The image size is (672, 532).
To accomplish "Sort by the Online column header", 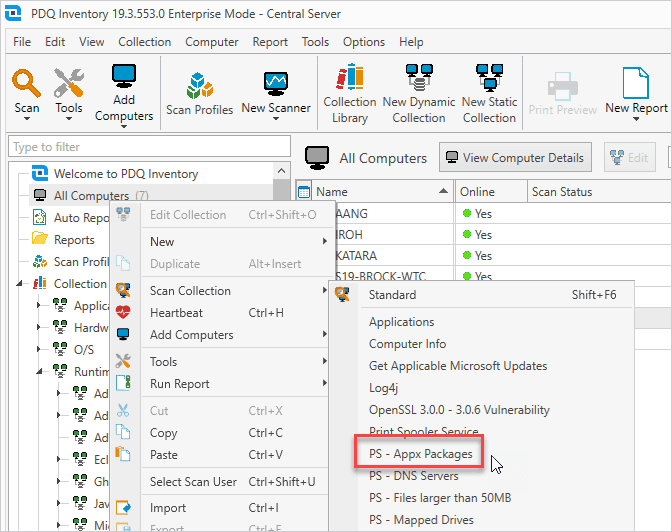I will pos(491,192).
